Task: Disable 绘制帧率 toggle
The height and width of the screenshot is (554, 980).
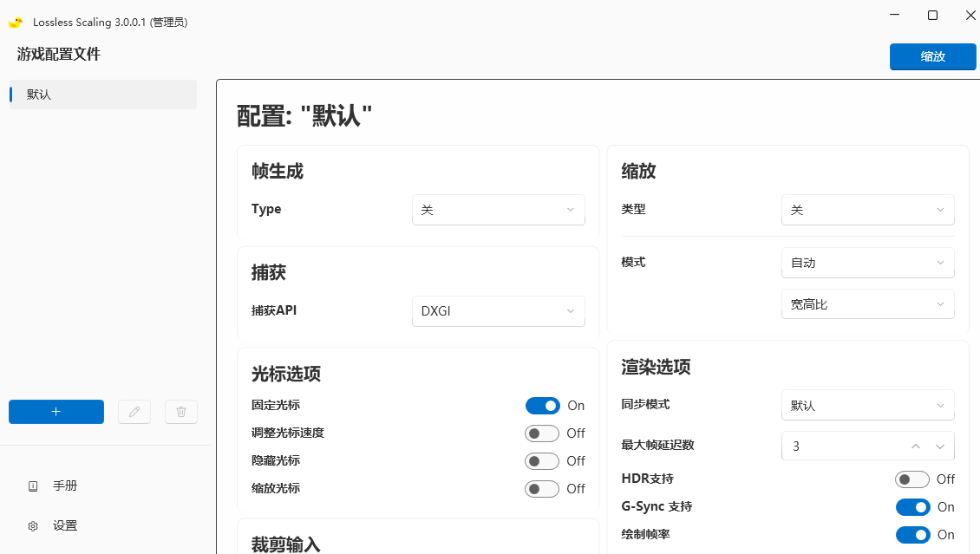Action: pyautogui.click(x=912, y=535)
